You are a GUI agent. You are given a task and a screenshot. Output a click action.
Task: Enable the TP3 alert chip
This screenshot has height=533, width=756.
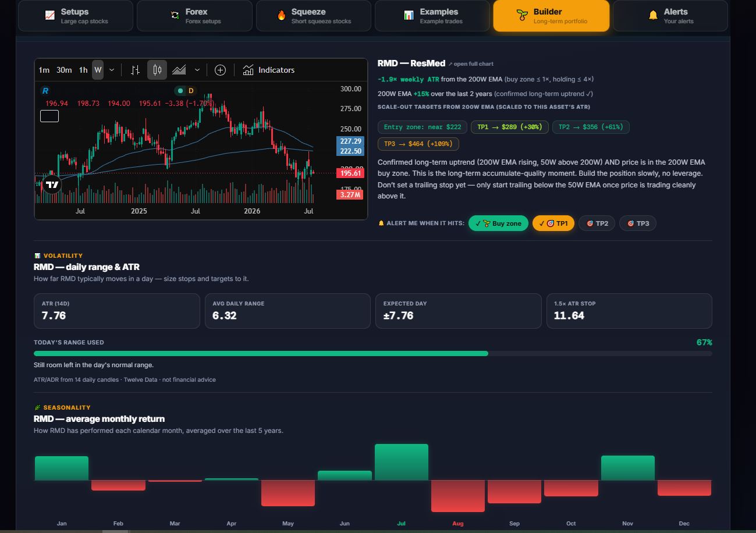coord(638,223)
